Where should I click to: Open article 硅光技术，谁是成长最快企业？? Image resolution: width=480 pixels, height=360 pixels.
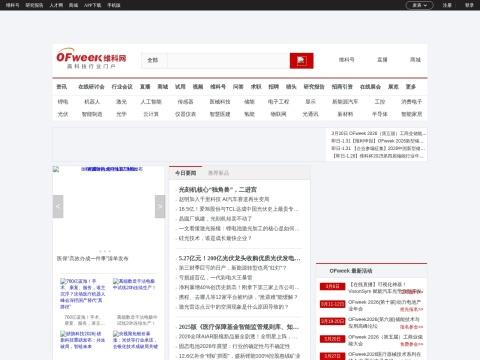pyautogui.click(x=215, y=238)
